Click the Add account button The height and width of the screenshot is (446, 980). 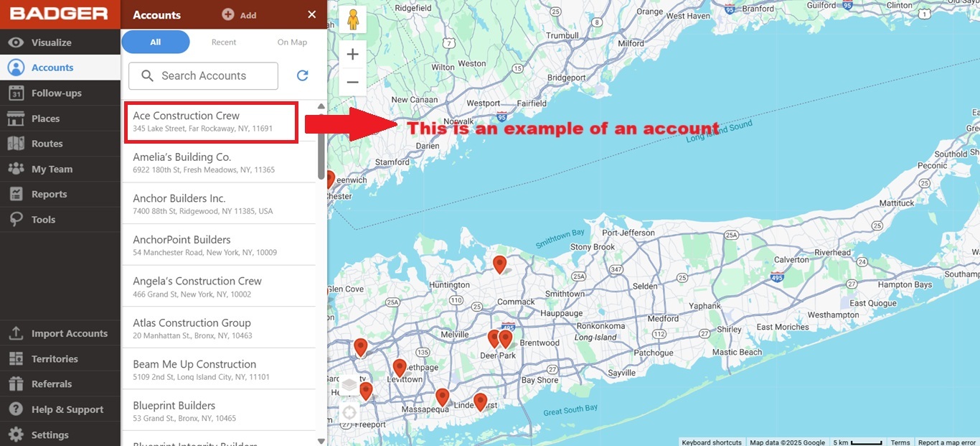(240, 15)
